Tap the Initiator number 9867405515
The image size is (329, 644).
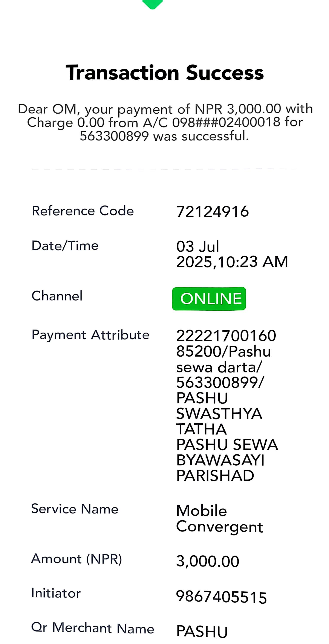221,597
